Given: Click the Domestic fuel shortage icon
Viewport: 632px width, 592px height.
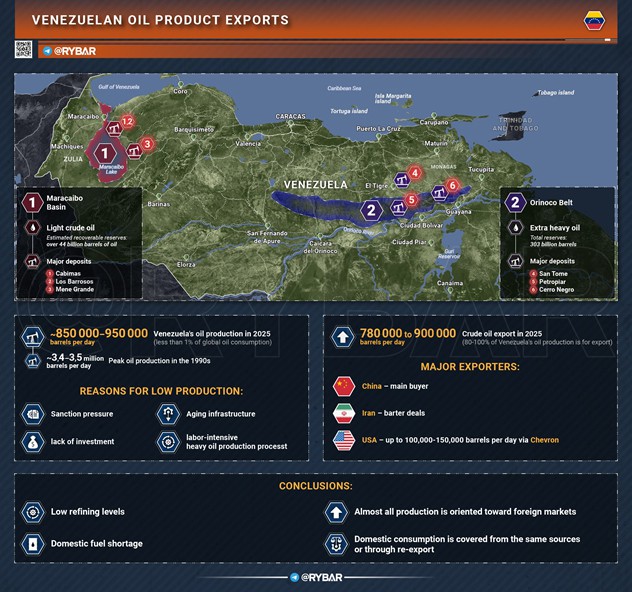Looking at the screenshot, I should [x=32, y=543].
